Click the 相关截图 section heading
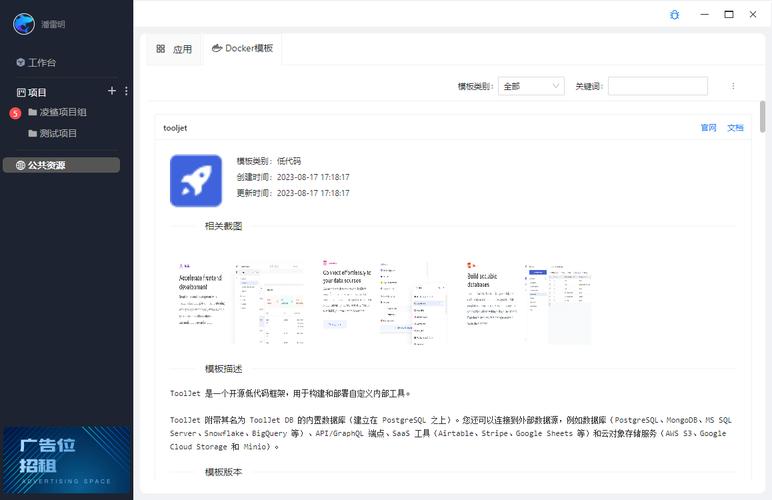This screenshot has height=500, width=772. tap(224, 226)
